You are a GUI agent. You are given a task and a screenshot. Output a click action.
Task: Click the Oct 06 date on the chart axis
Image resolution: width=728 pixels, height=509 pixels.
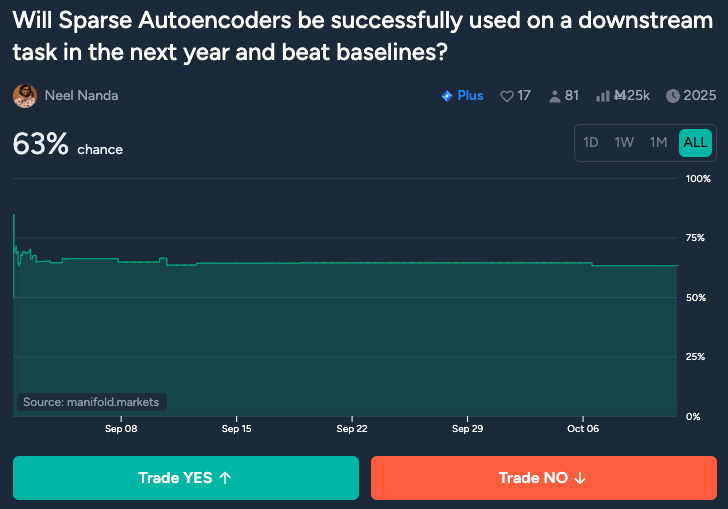point(583,428)
